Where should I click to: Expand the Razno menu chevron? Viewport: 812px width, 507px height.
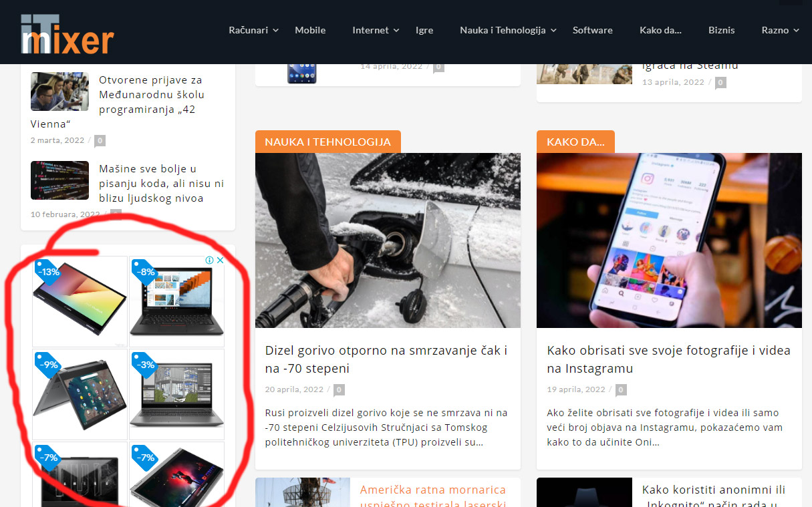(x=797, y=30)
